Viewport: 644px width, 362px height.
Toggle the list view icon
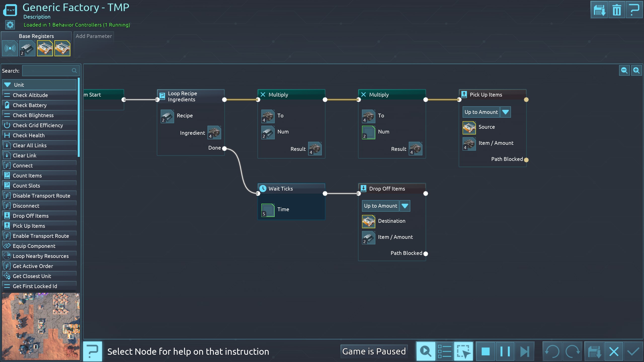[445, 351]
